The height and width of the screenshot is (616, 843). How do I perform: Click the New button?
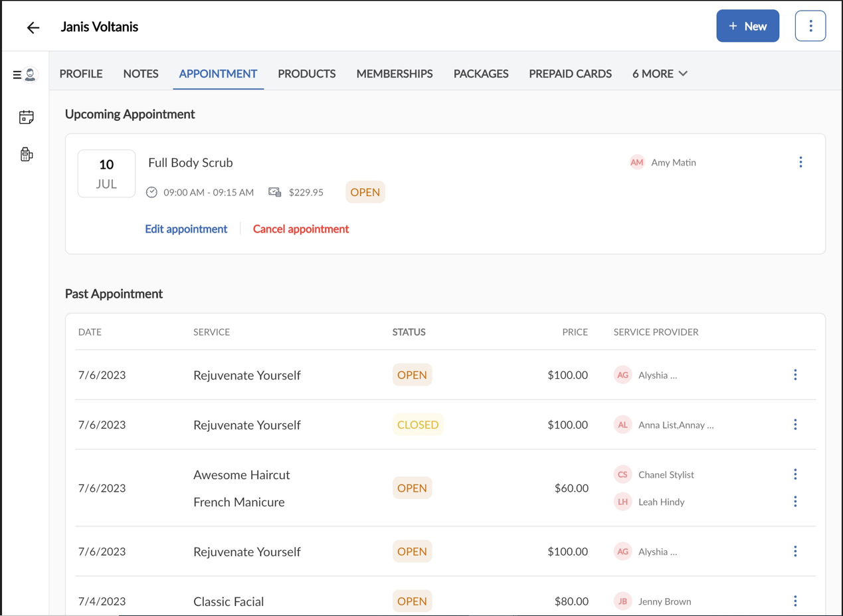click(747, 26)
